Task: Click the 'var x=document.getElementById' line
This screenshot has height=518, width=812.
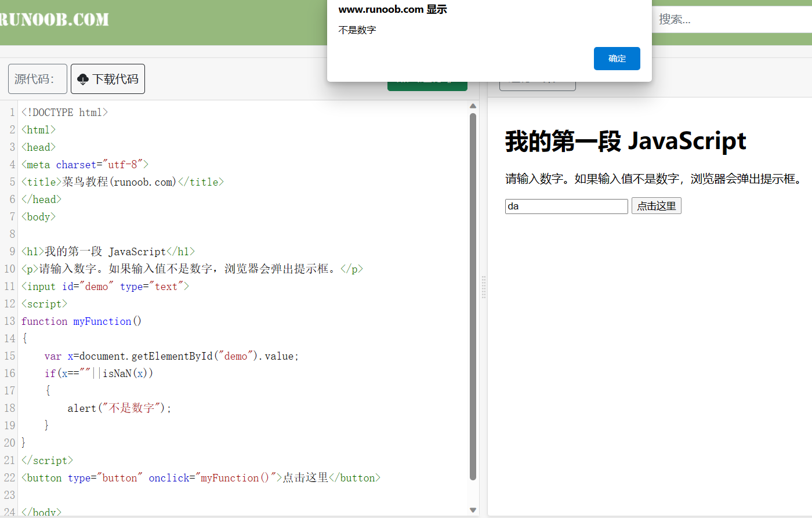Action: coord(171,356)
